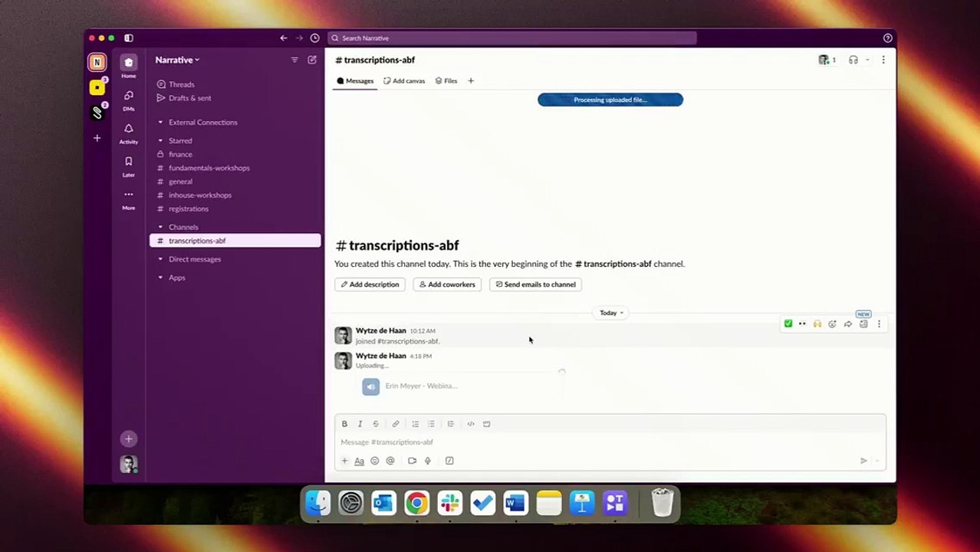Image resolution: width=980 pixels, height=552 pixels.
Task: Open the Home view in Slack sidebar
Action: (x=129, y=65)
